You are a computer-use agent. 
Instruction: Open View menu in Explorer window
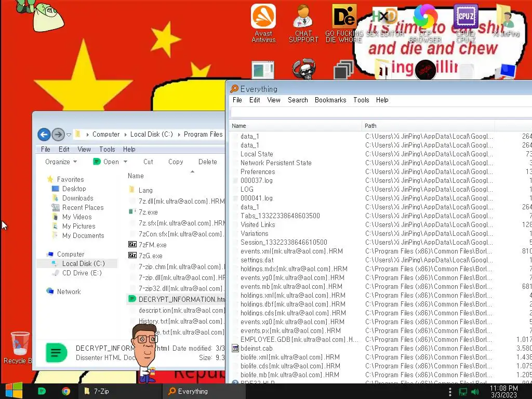click(84, 149)
